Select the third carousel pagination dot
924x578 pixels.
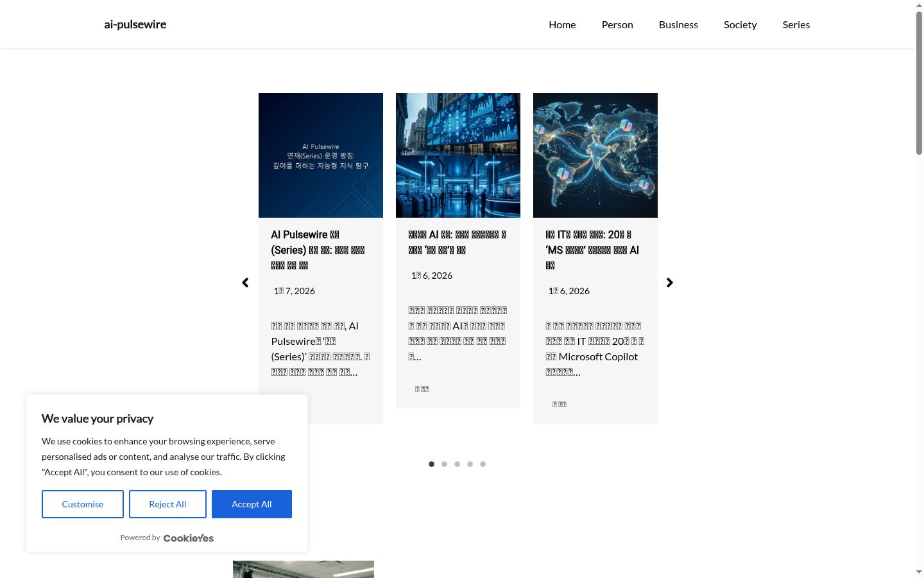[457, 464]
